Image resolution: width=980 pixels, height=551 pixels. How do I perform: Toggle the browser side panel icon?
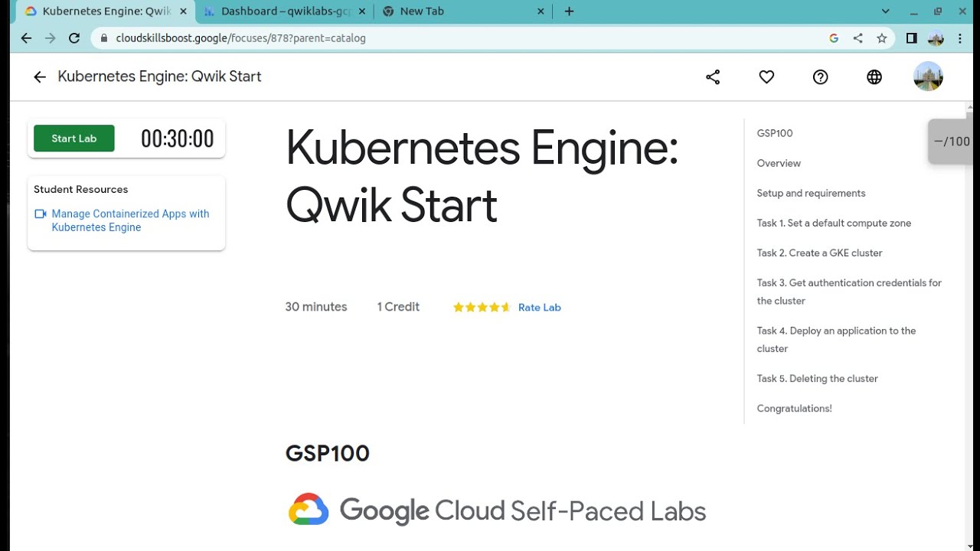911,38
